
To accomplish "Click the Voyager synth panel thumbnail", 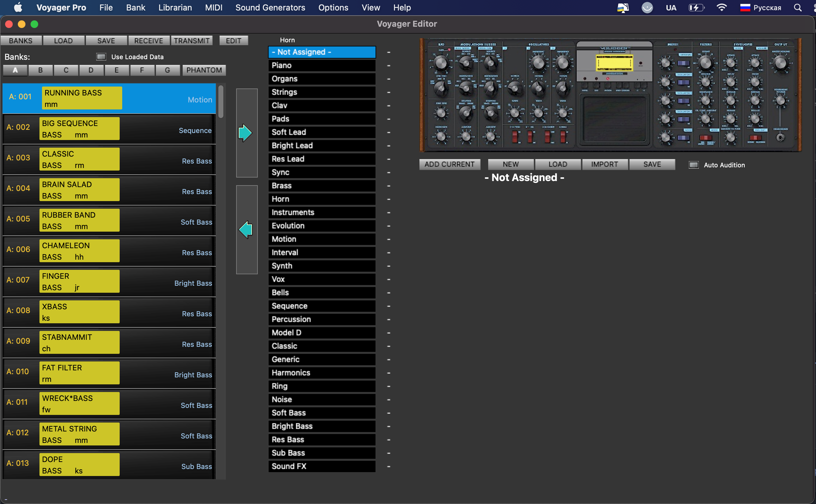I will 610,95.
